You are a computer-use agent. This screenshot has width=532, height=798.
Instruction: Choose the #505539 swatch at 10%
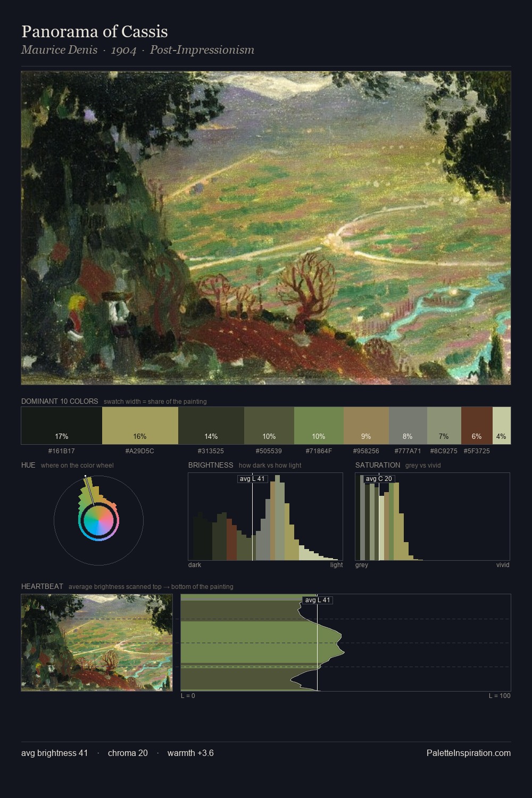(269, 426)
